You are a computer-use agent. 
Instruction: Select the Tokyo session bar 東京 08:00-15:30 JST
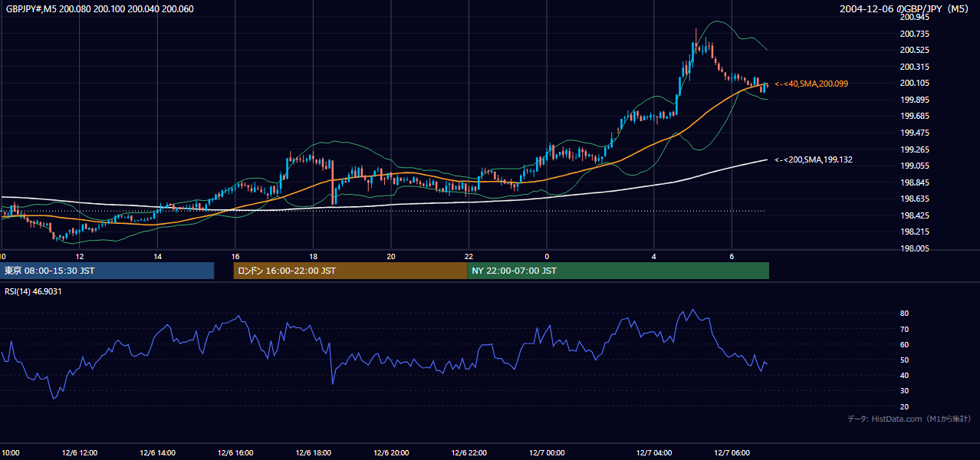107,271
